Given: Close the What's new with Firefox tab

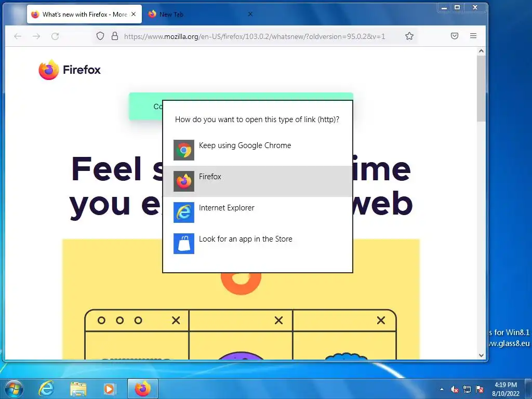Looking at the screenshot, I should [134, 14].
